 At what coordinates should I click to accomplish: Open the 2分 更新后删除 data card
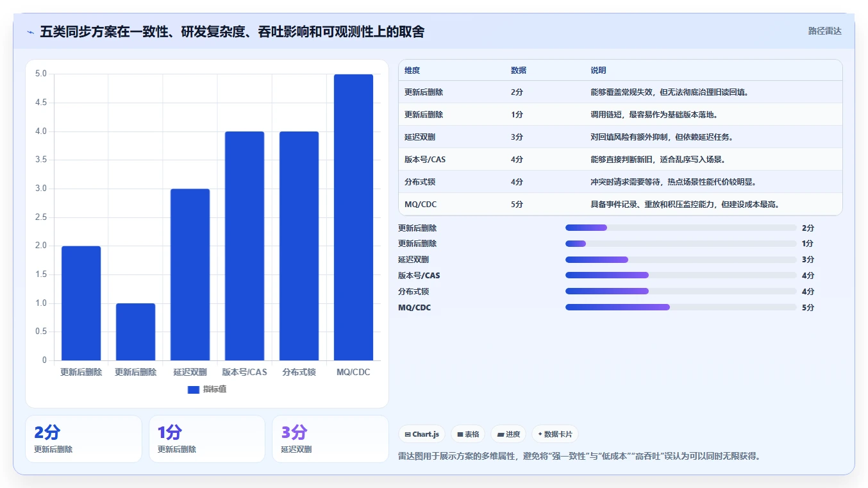tap(83, 439)
